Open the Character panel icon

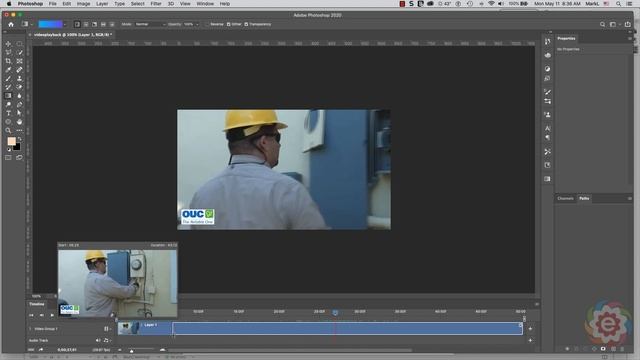tap(547, 128)
